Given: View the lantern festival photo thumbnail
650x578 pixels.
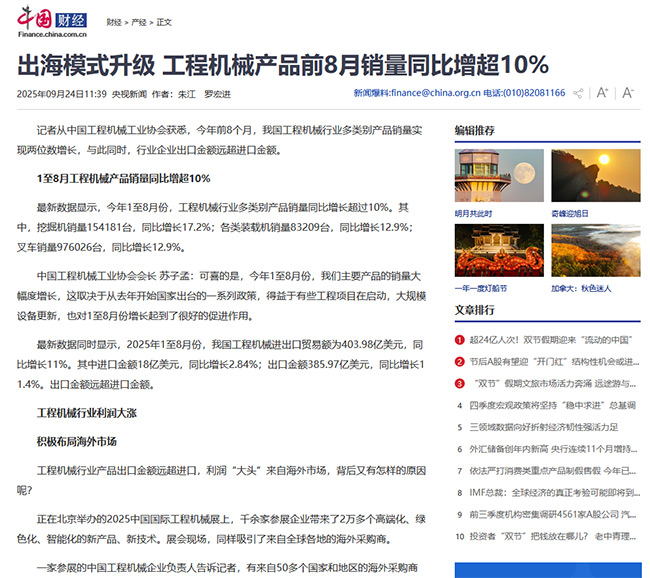Looking at the screenshot, I should tap(499, 249).
